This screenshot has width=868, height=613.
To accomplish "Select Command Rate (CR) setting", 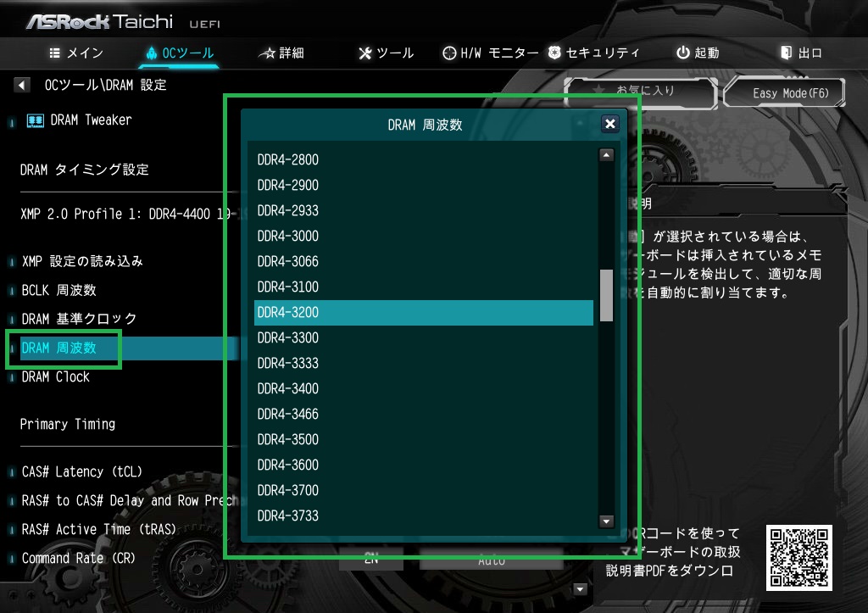I will (x=78, y=558).
